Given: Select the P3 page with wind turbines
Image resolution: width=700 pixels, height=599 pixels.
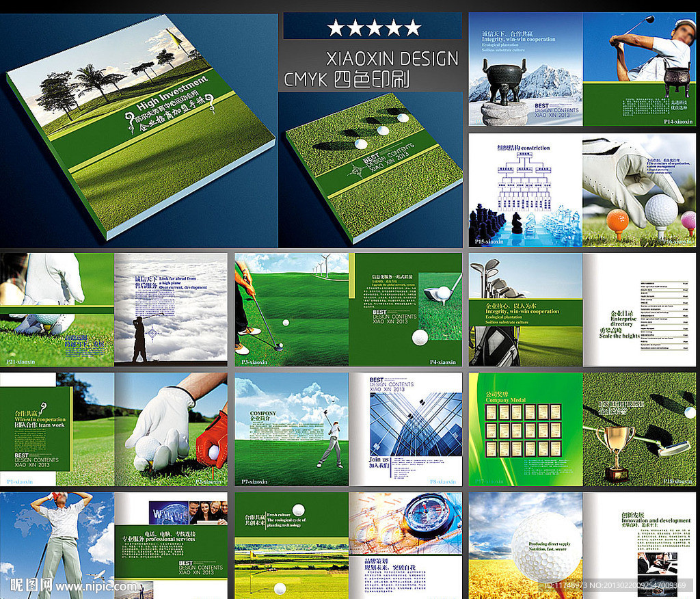Looking at the screenshot, I should (x=291, y=310).
